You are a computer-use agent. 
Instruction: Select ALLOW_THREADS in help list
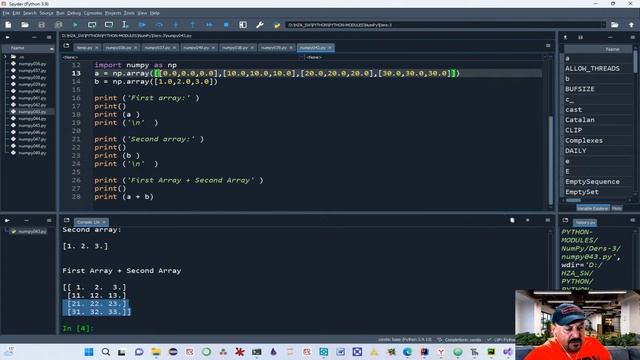592,69
